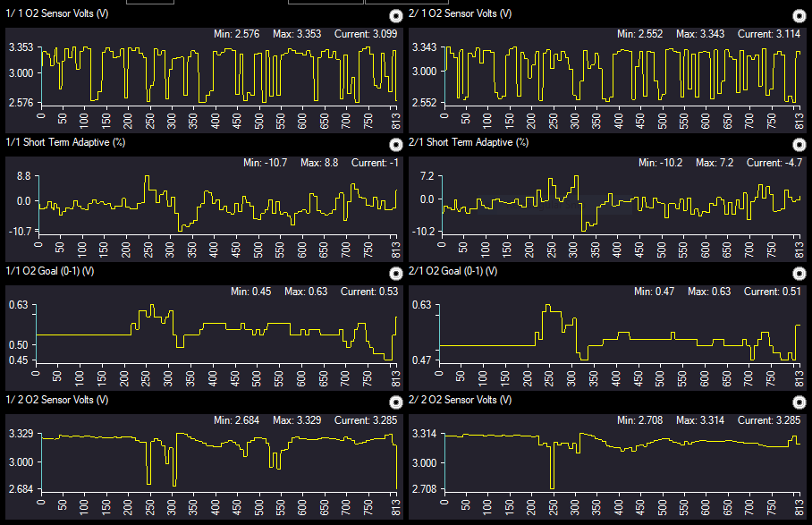Open round icon beside 1/1 Short Term Adaptive

[396, 145]
